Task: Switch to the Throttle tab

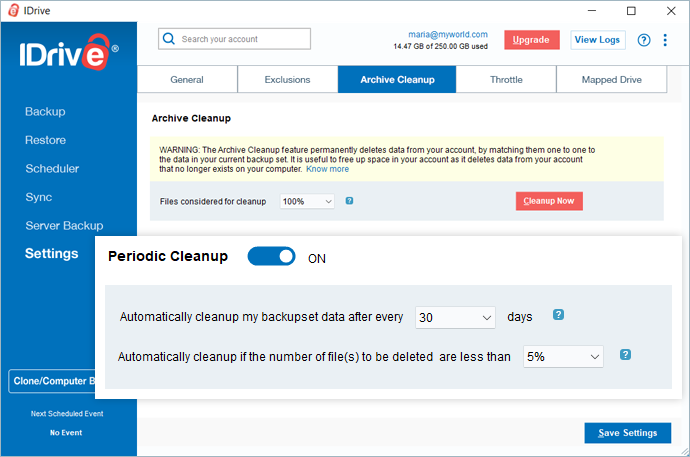Action: [506, 80]
